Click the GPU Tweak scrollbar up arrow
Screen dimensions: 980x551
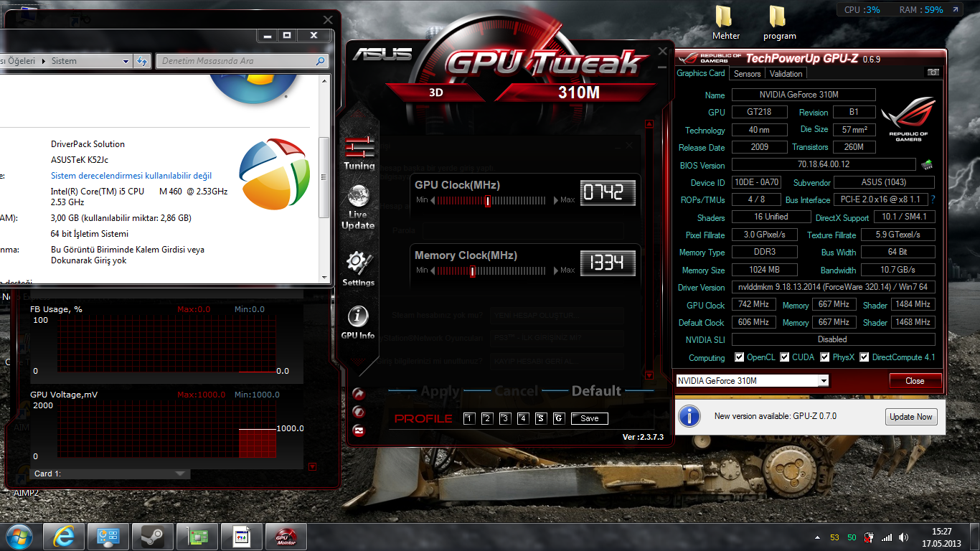649,124
